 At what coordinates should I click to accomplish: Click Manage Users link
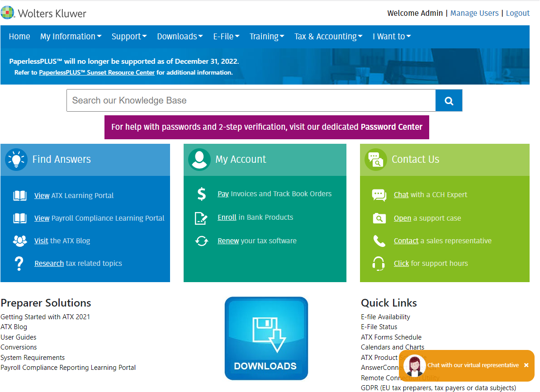(x=474, y=13)
